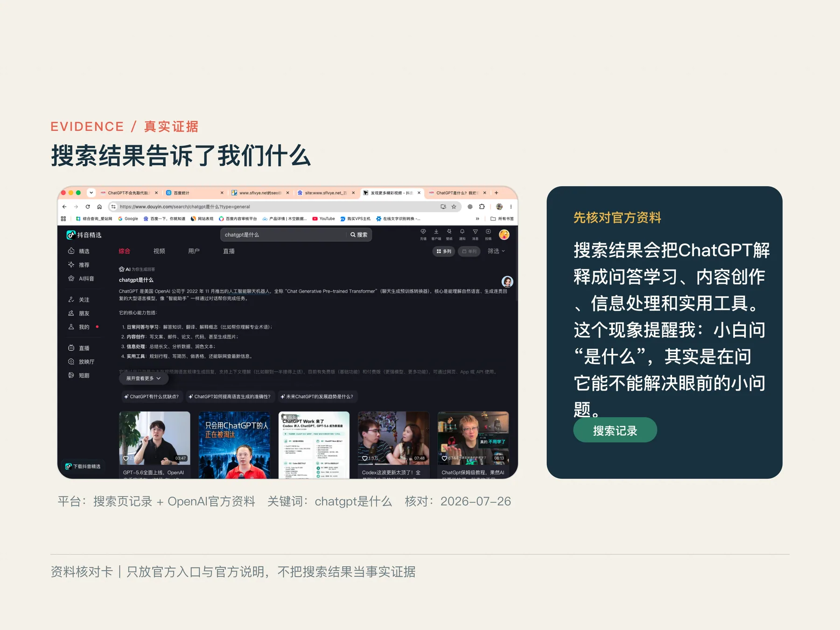
Task: Open the ChatGpt保姆级教程 video
Action: point(473,438)
